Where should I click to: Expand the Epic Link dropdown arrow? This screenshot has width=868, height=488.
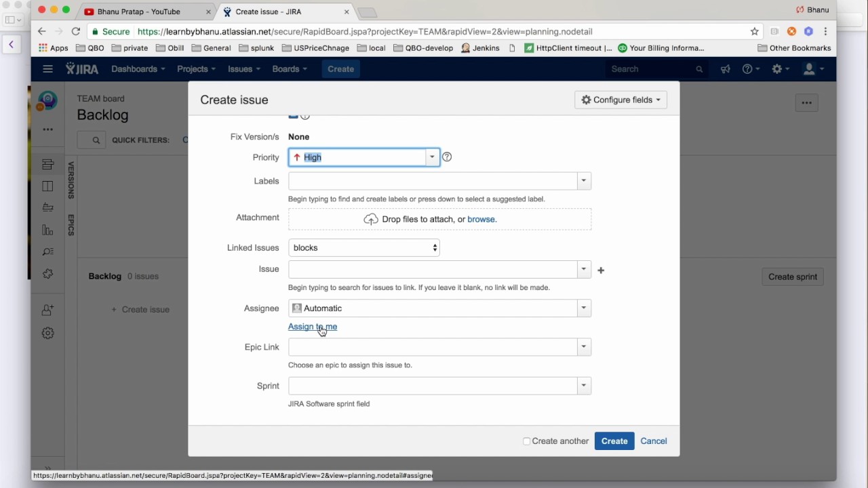click(x=583, y=347)
